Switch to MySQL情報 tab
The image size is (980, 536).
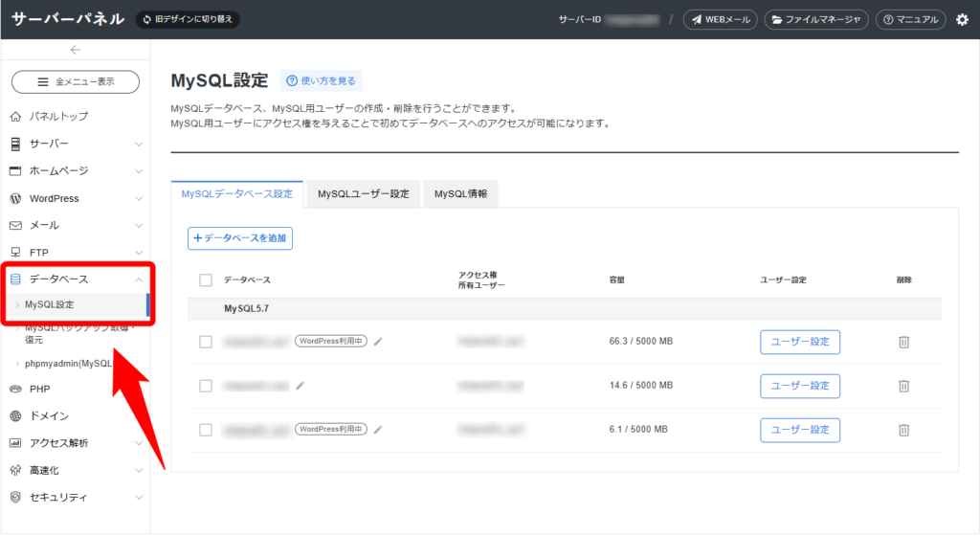(x=460, y=194)
